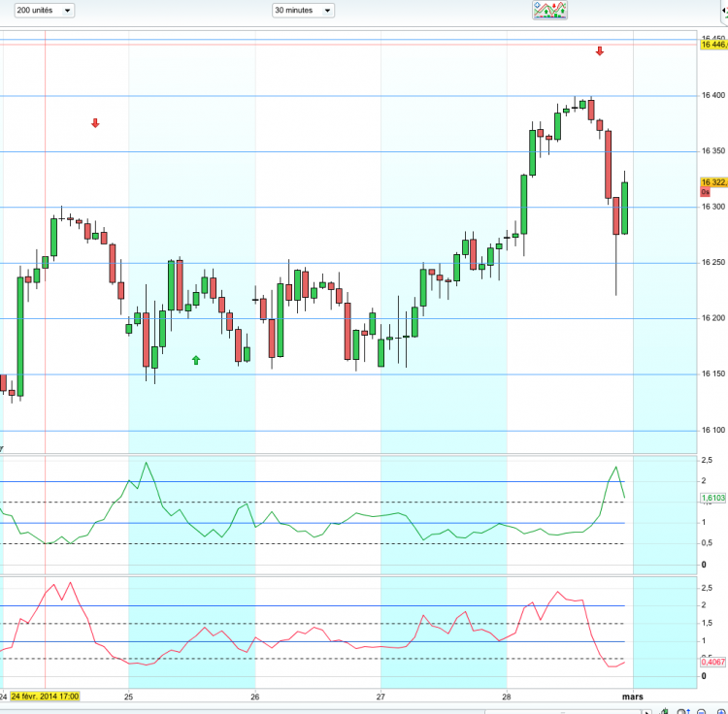Open the 30 minutes timeframe dropdown

coord(303,11)
